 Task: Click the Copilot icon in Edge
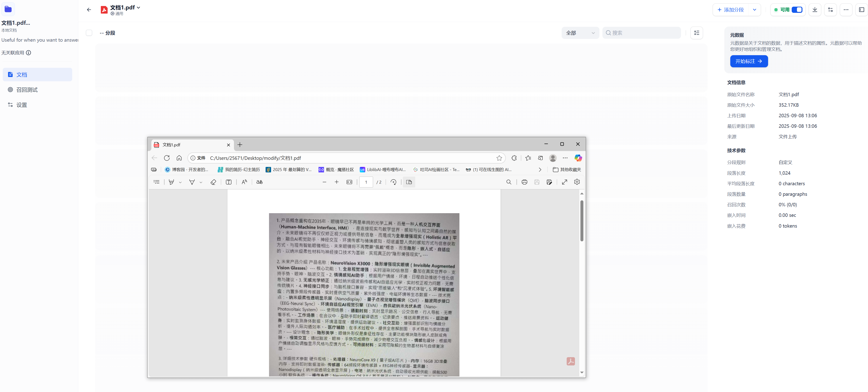(x=578, y=158)
